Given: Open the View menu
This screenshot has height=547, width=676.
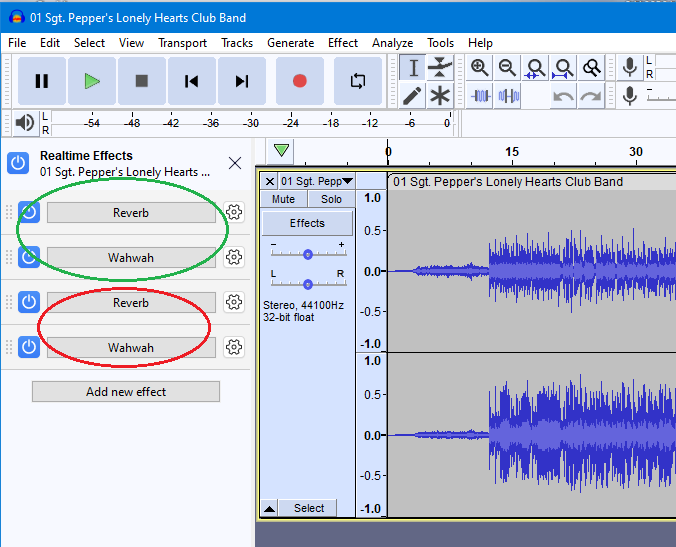Looking at the screenshot, I should pos(131,43).
